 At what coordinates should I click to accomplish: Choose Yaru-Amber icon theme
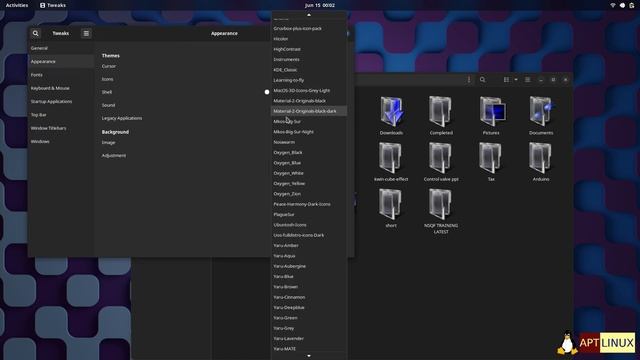309,246
